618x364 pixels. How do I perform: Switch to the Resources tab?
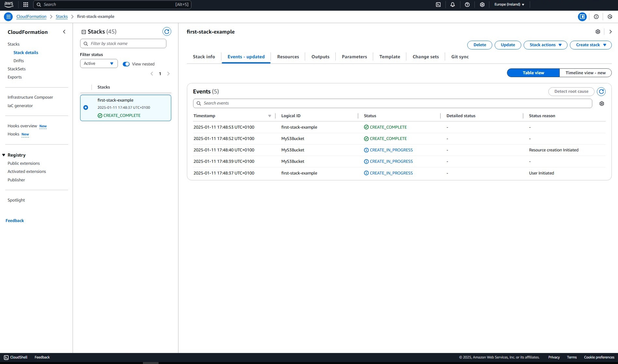point(288,57)
